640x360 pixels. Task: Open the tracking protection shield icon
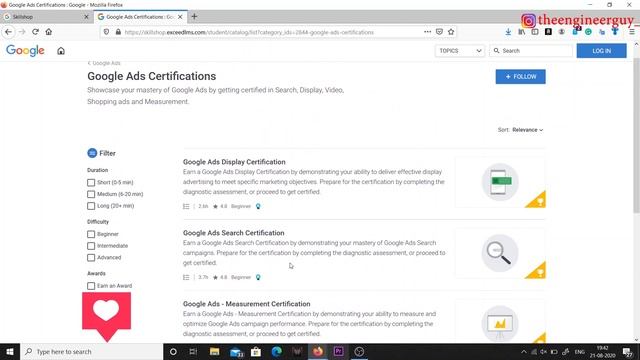tap(106, 32)
